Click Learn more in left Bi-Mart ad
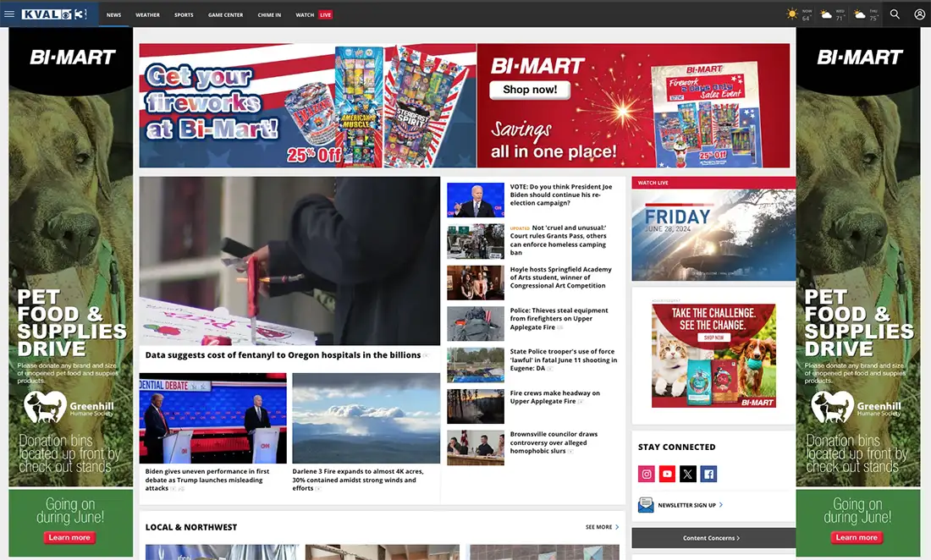 [x=69, y=537]
